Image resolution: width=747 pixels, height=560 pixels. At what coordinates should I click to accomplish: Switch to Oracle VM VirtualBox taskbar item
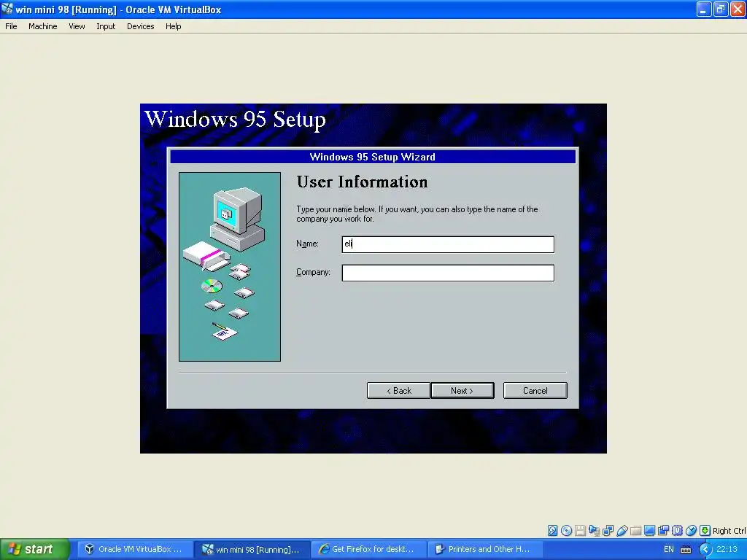[x=135, y=549]
